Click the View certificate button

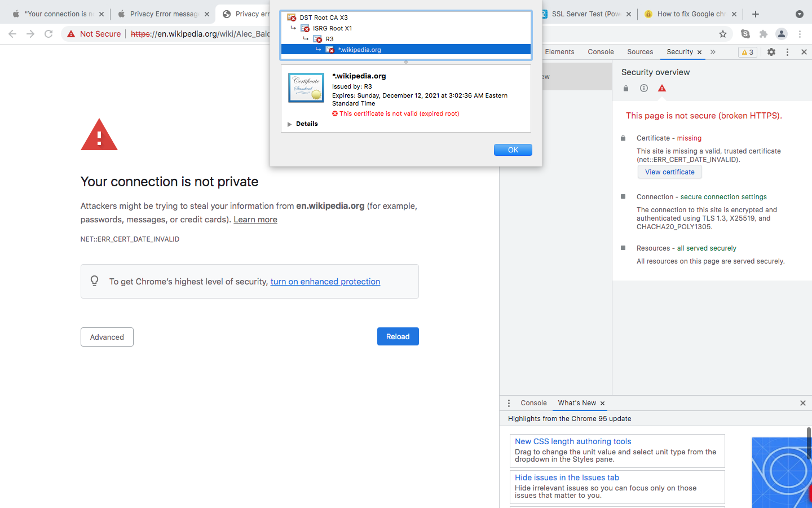coord(670,172)
